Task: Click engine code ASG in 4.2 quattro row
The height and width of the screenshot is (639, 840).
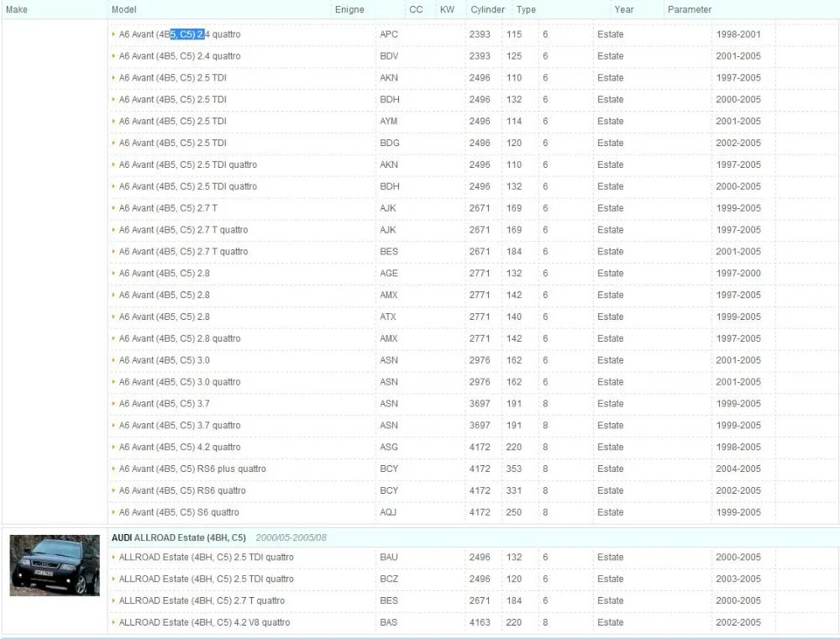Action: (389, 448)
